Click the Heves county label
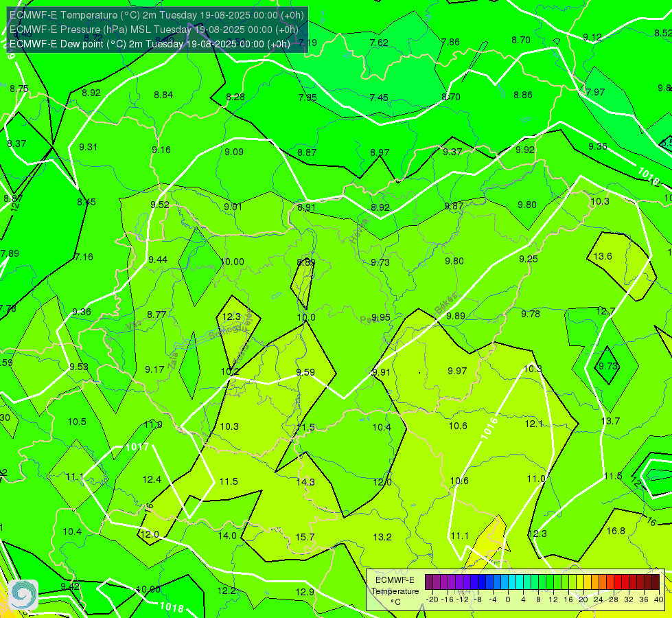 pos(359,231)
